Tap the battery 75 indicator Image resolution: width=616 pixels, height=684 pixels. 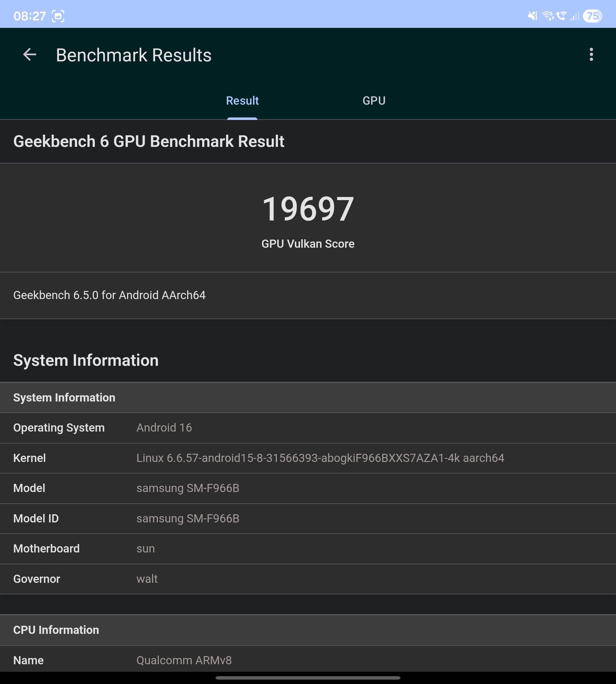[x=592, y=16]
